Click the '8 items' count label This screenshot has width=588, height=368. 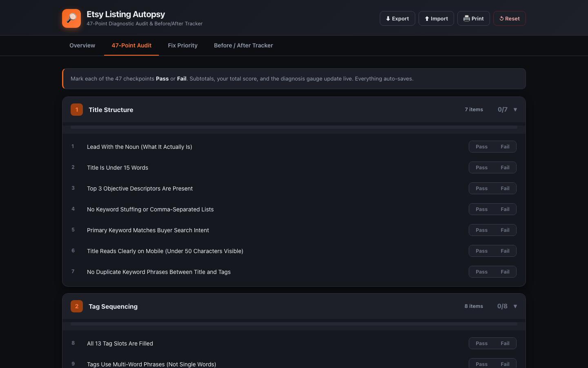[x=474, y=306]
